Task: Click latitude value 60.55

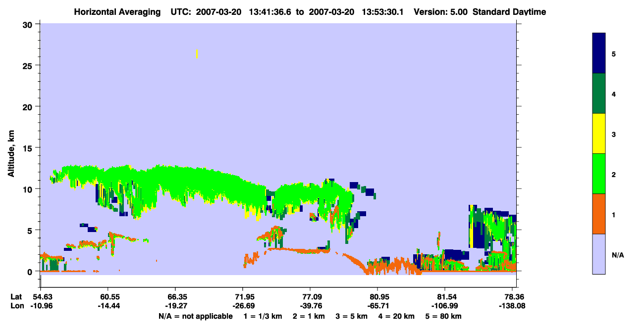Action: point(108,297)
